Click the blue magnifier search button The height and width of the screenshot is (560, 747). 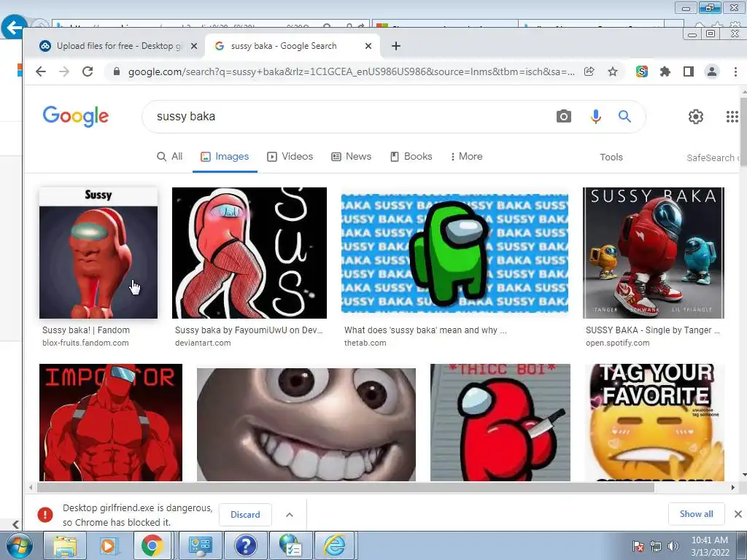624,116
